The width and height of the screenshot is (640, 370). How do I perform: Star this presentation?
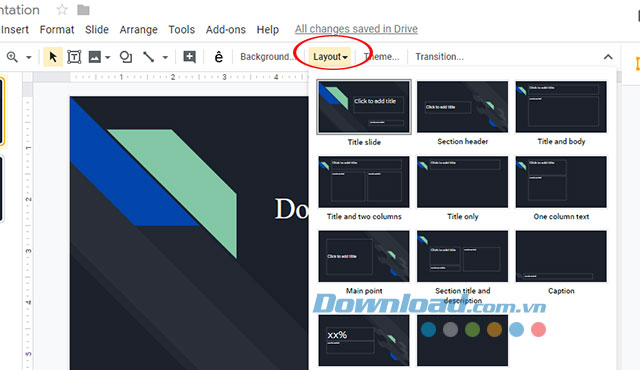[62, 9]
